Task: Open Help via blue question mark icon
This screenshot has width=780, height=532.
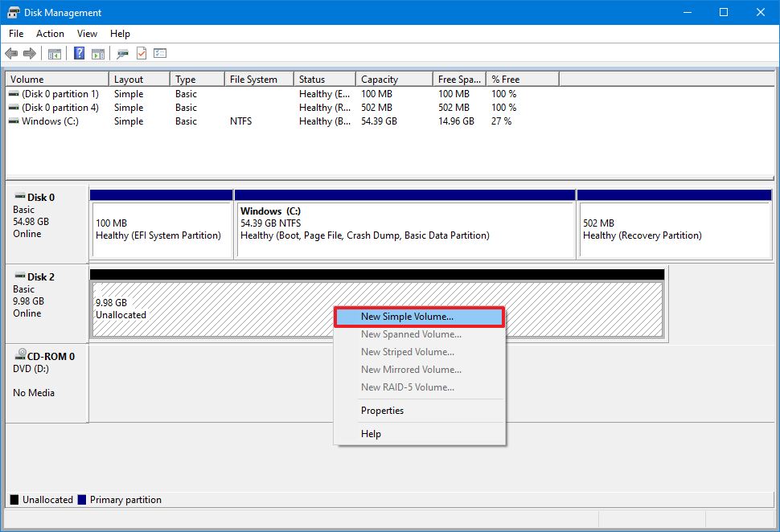Action: (x=80, y=54)
